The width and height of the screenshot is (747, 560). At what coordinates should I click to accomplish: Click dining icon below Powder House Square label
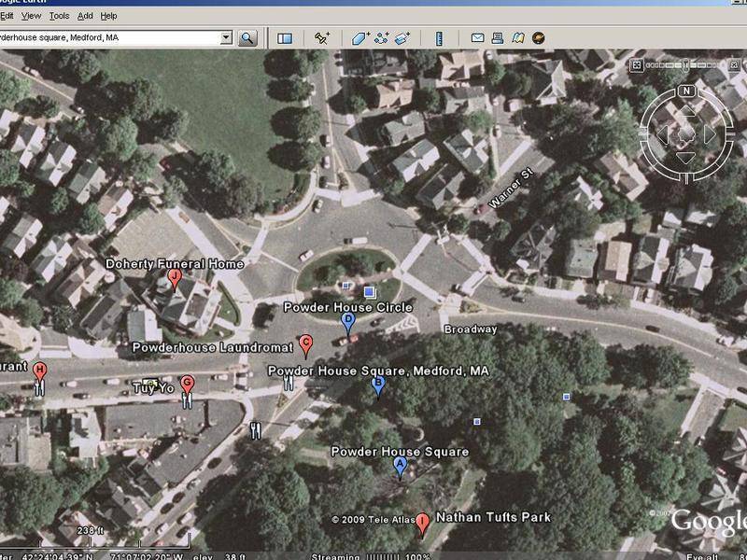[x=289, y=383]
